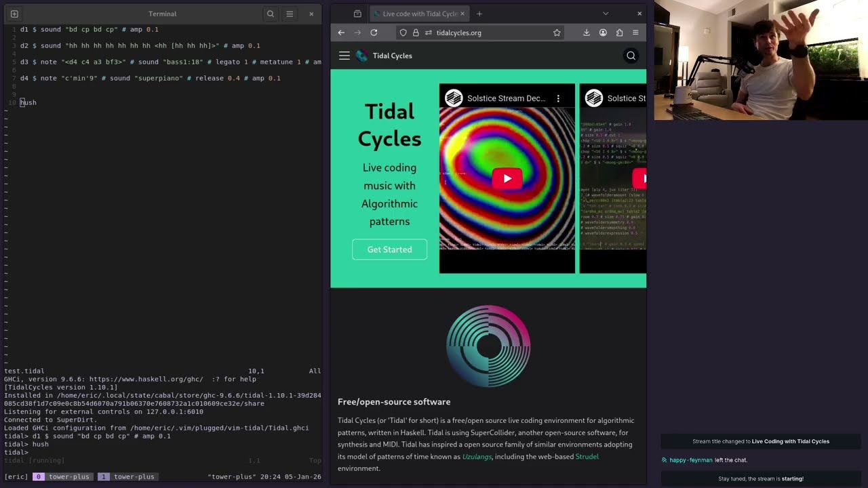Open the Tidal Cycles site navigation menu
This screenshot has width=868, height=488.
(x=344, y=56)
